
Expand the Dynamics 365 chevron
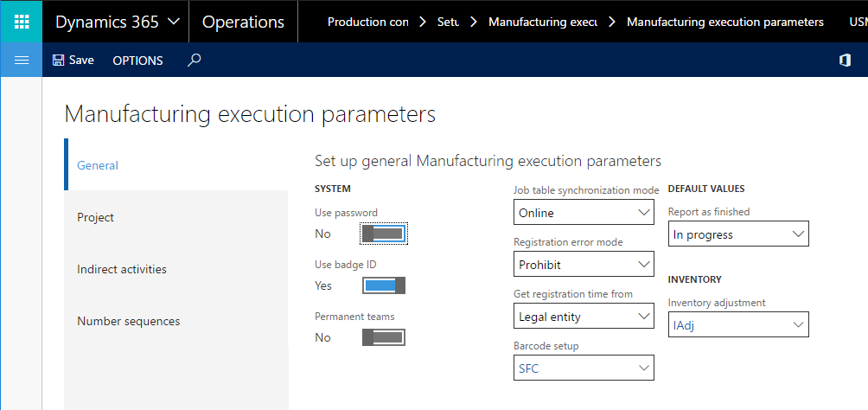coord(173,22)
